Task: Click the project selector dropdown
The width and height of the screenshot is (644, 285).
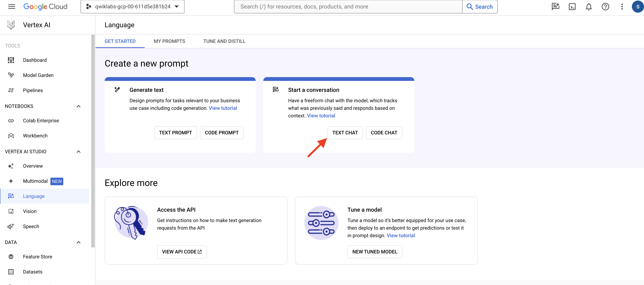Action: [x=132, y=6]
